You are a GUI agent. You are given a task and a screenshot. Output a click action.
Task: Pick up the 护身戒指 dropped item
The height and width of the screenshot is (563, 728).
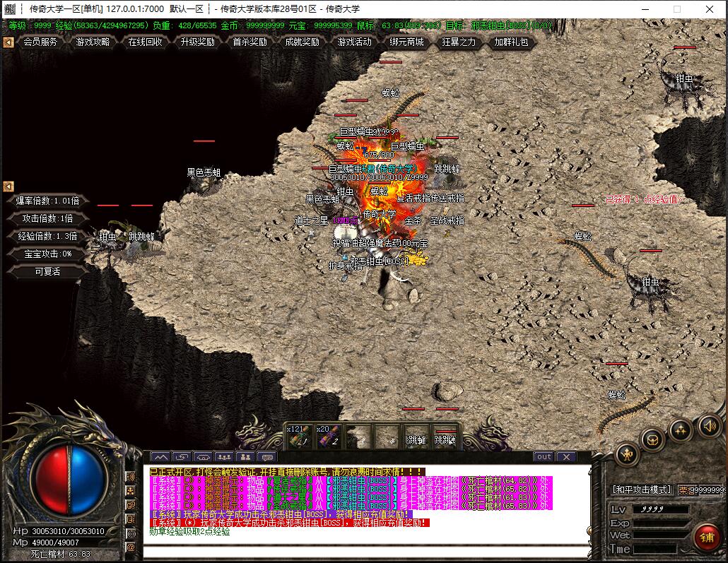[x=346, y=266]
